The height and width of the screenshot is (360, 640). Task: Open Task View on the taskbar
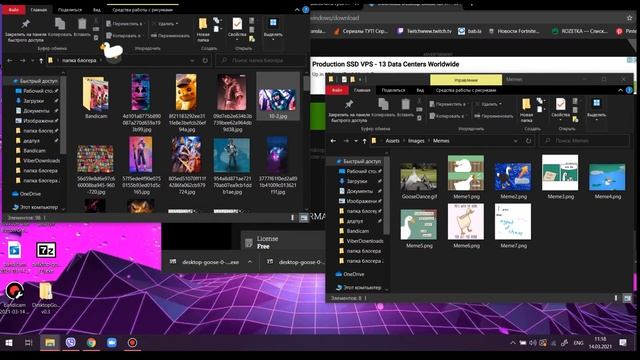[28, 342]
